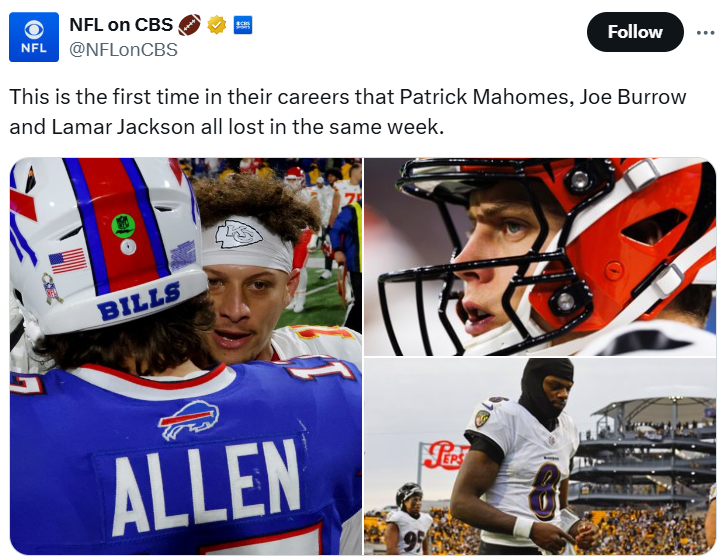
Task: Click the Chiefs logo on Mahomes' headband
Action: pos(239,234)
